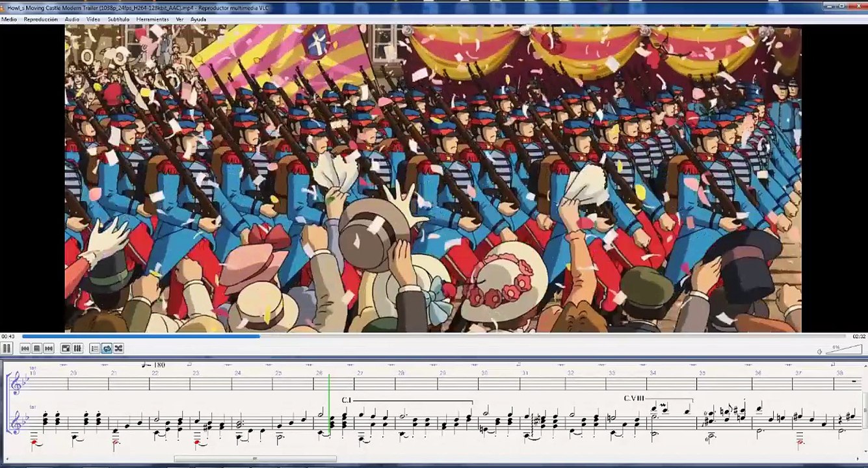Click the lower staff treble clef
This screenshot has width=868, height=468.
coord(18,424)
